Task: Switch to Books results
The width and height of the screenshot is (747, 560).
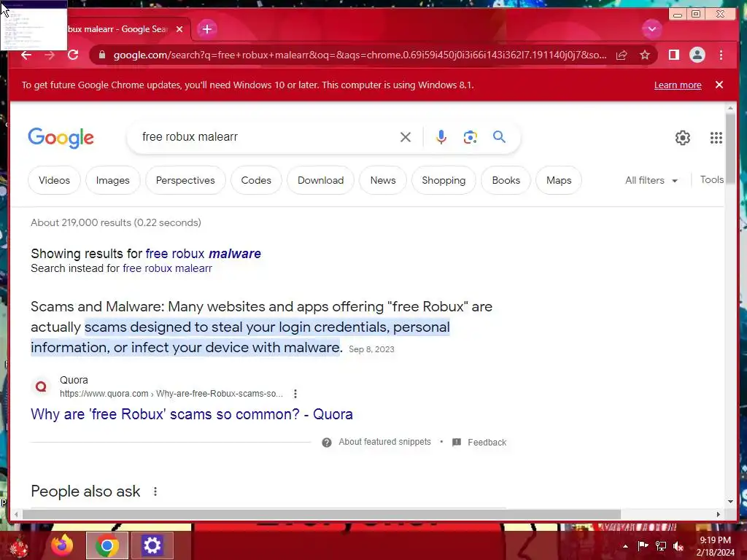Action: (x=506, y=181)
